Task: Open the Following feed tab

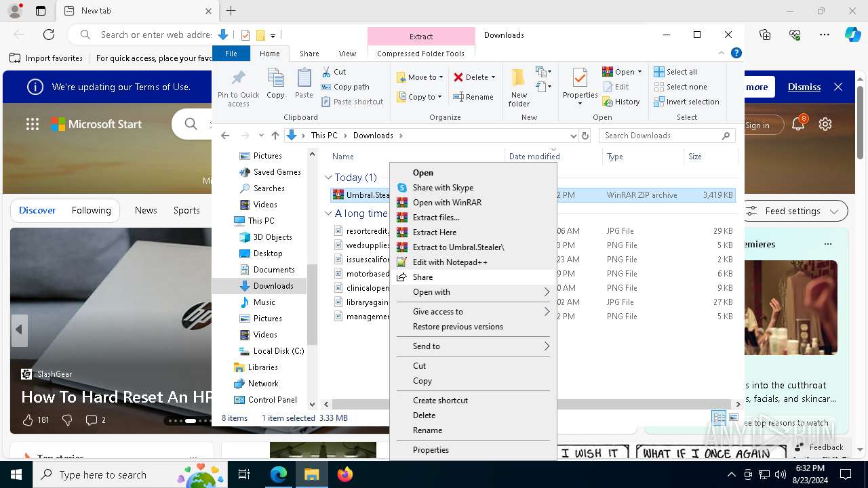Action: coord(91,210)
